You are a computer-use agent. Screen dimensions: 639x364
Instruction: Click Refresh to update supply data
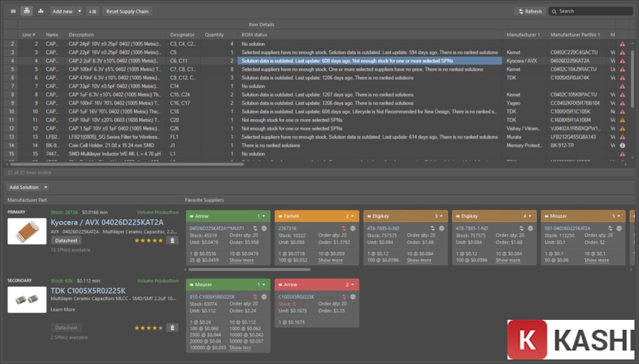click(x=530, y=11)
